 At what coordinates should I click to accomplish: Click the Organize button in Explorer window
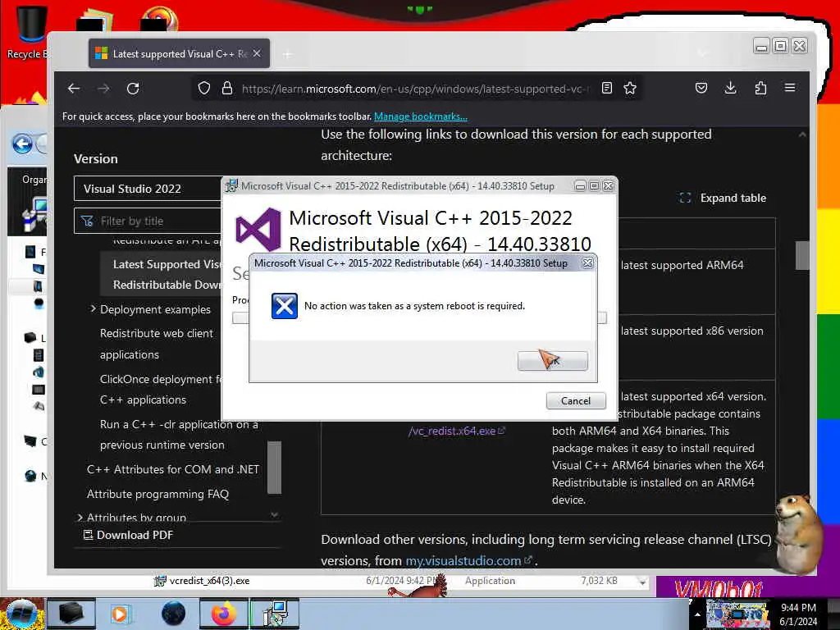click(34, 180)
